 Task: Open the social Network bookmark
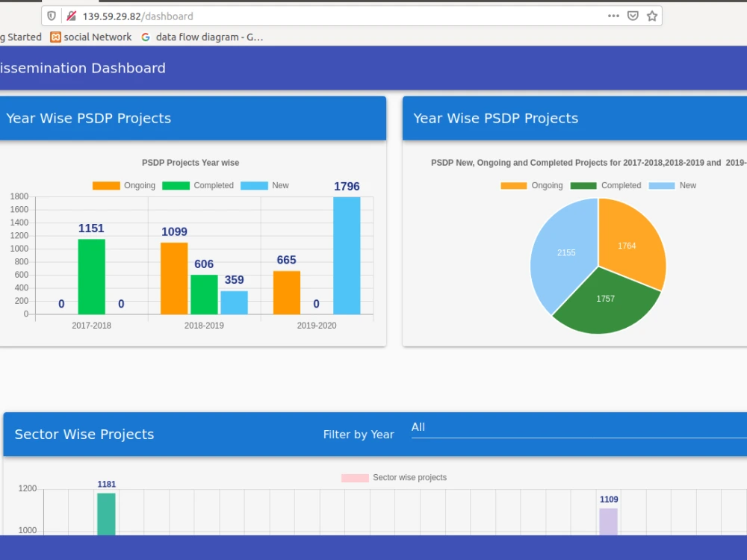[91, 37]
